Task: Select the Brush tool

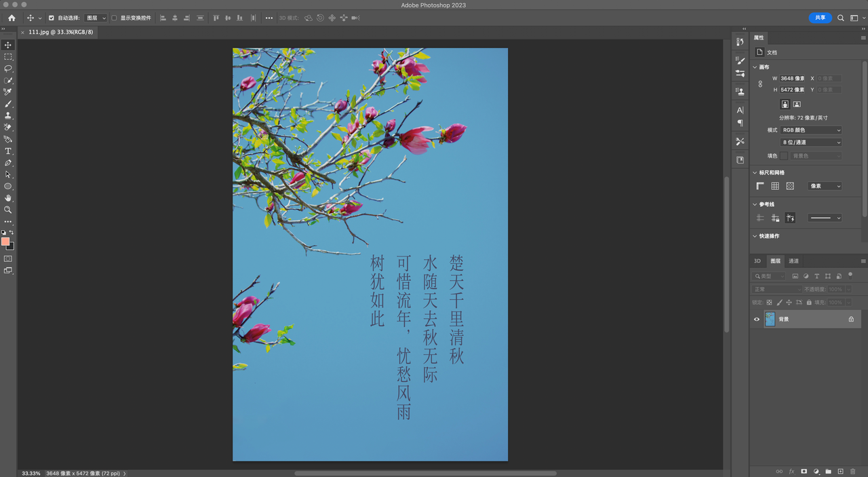Action: tap(8, 104)
